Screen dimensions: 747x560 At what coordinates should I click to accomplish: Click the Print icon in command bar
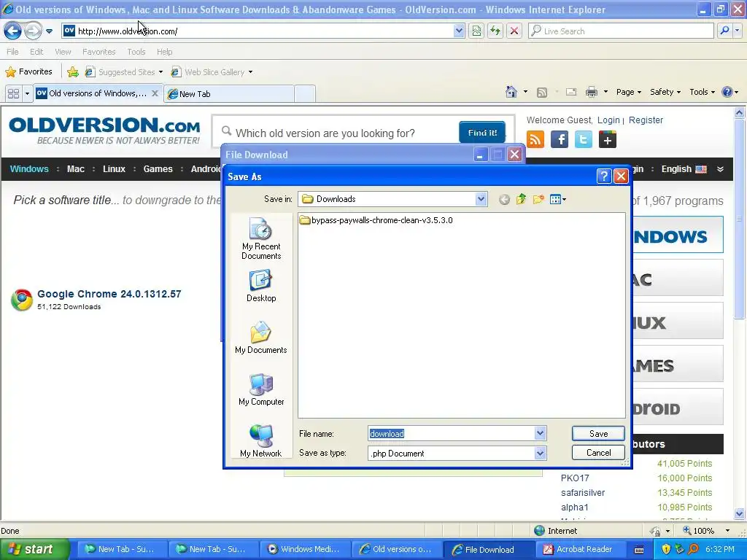point(591,92)
